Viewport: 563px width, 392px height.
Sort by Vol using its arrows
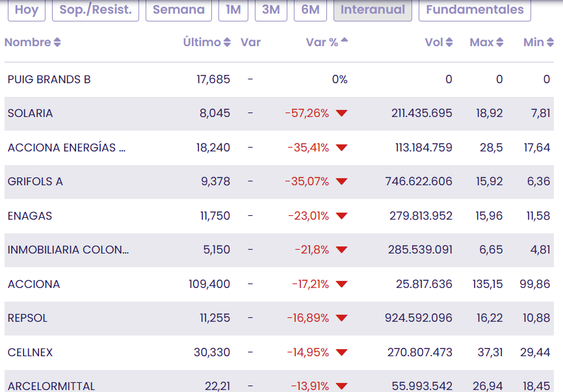click(449, 43)
